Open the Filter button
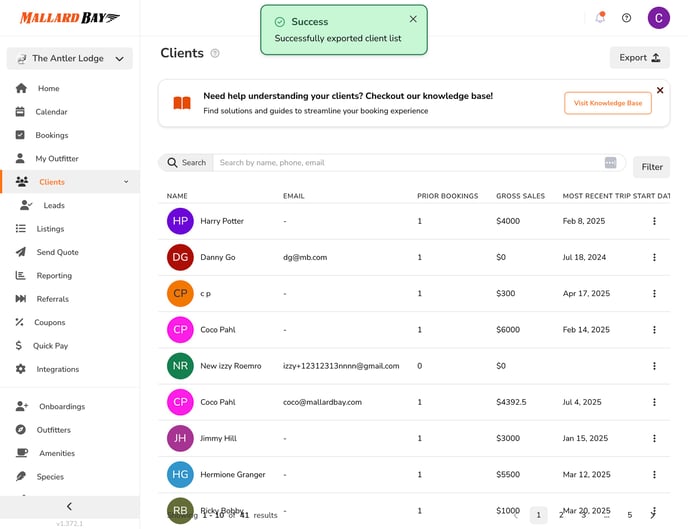 [652, 167]
